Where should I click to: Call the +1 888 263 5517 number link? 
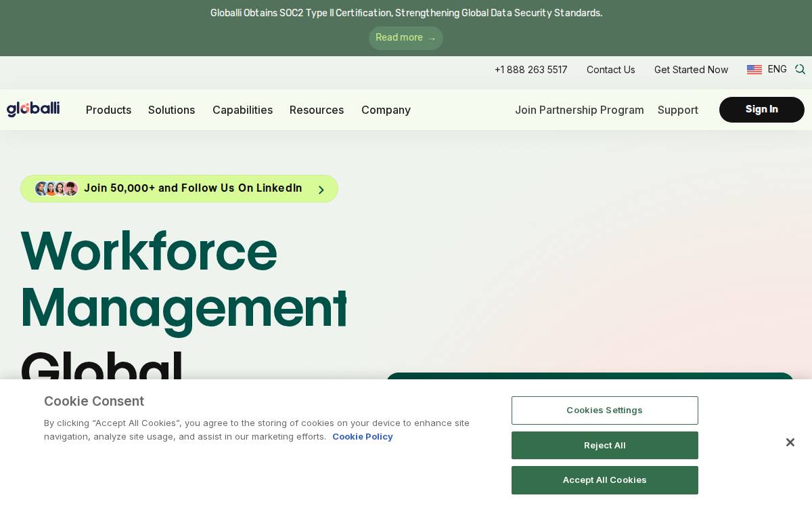pos(531,70)
